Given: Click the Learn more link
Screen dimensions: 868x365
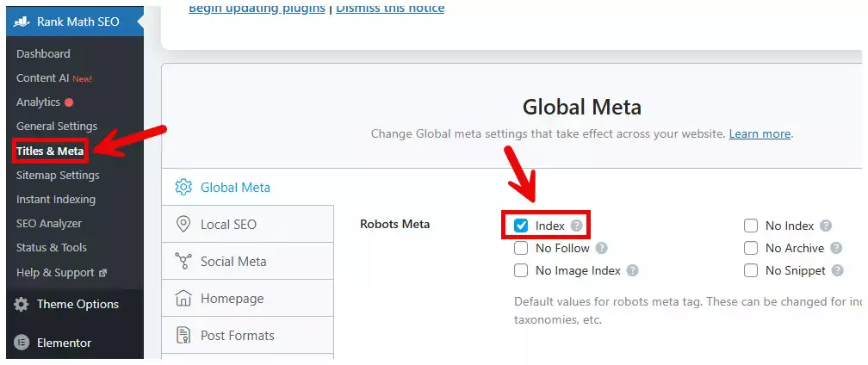Looking at the screenshot, I should click(759, 133).
